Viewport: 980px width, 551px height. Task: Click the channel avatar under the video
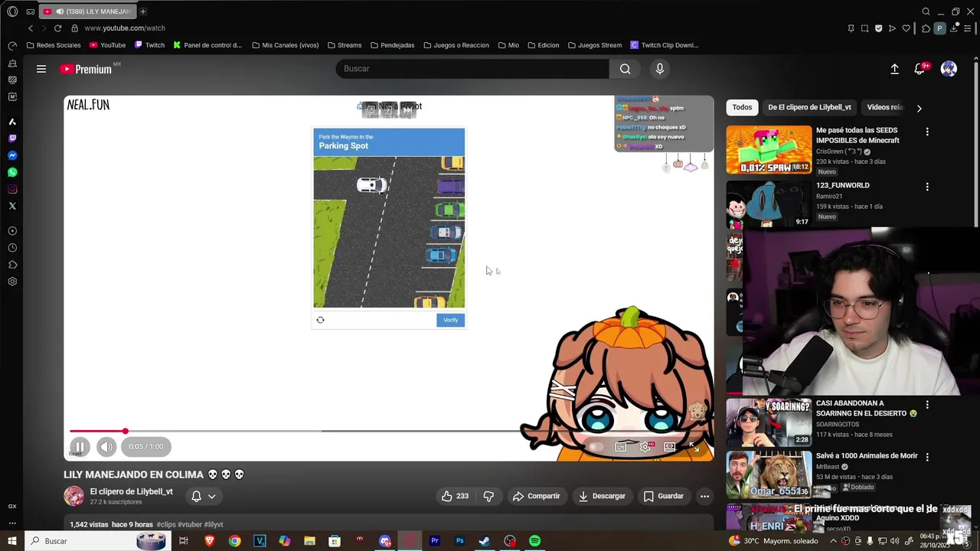coord(73,496)
